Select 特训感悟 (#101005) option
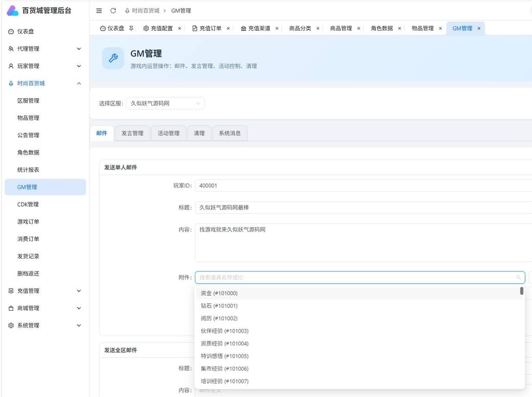The image size is (532, 397). coord(358,356)
